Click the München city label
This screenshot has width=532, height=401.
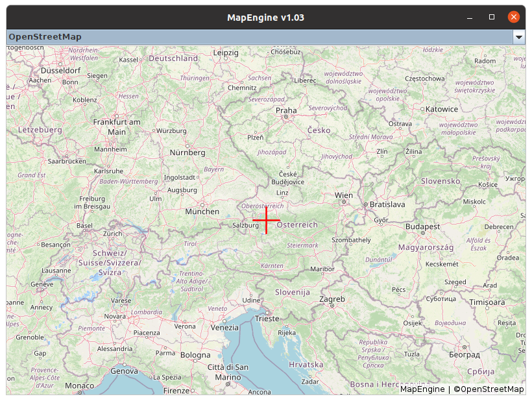pyautogui.click(x=202, y=212)
